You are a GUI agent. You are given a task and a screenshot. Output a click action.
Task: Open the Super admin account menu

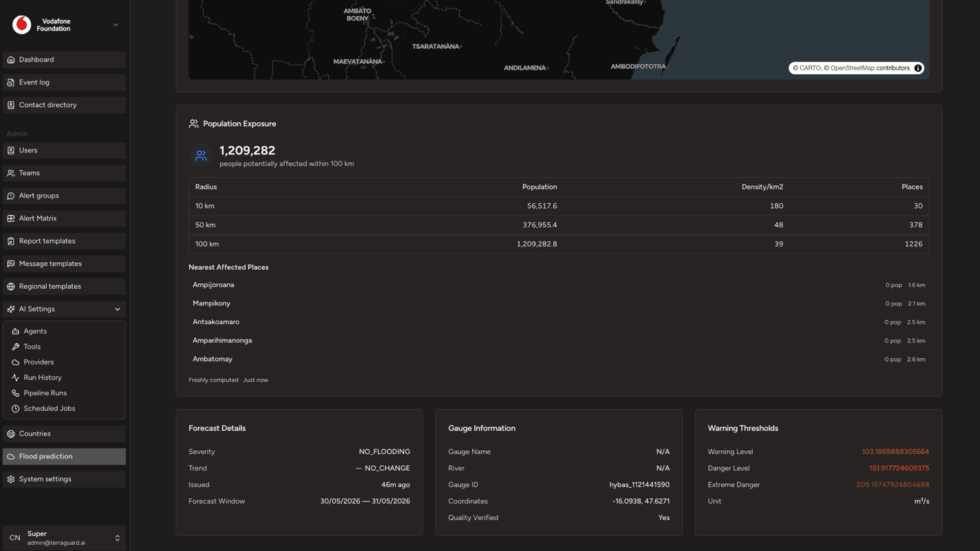[65, 538]
